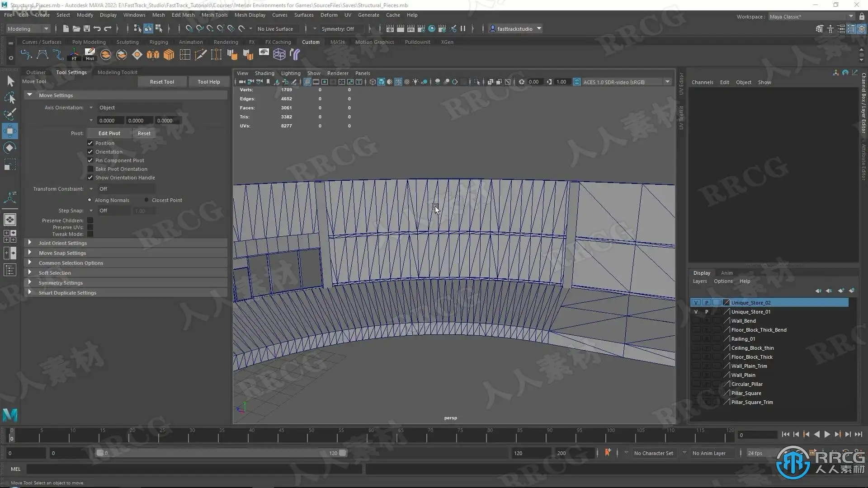This screenshot has width=868, height=488.
Task: Click frame 60 on the time slider
Action: (x=370, y=435)
